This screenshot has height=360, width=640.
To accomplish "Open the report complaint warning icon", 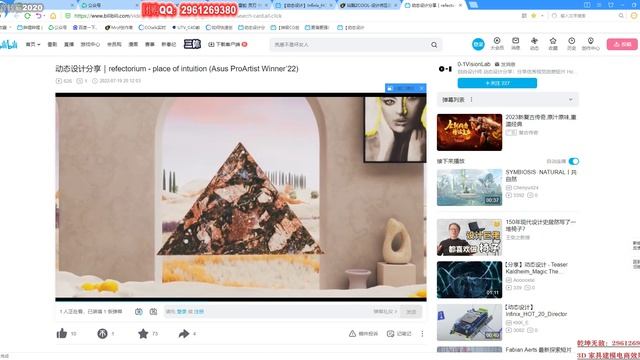I will [352, 333].
